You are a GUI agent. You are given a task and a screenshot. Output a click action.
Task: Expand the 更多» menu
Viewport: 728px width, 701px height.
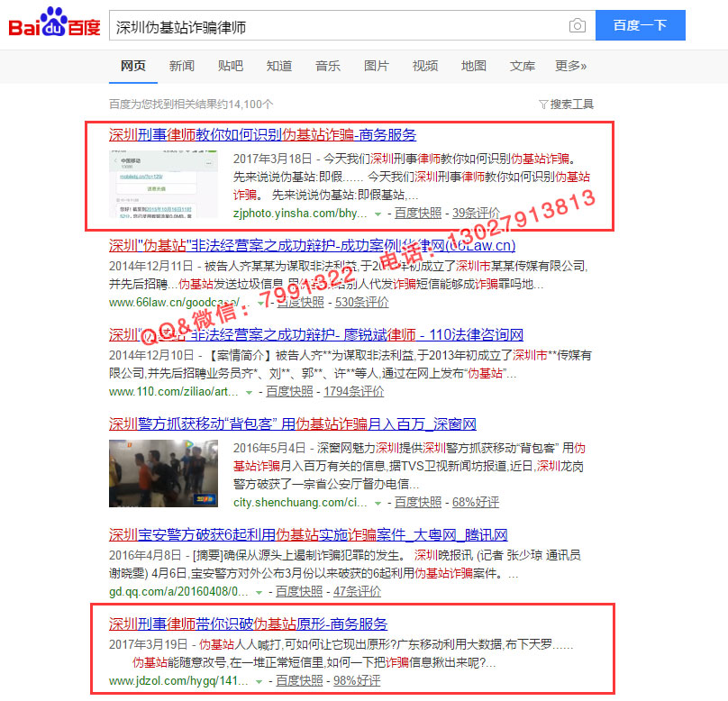[571, 66]
